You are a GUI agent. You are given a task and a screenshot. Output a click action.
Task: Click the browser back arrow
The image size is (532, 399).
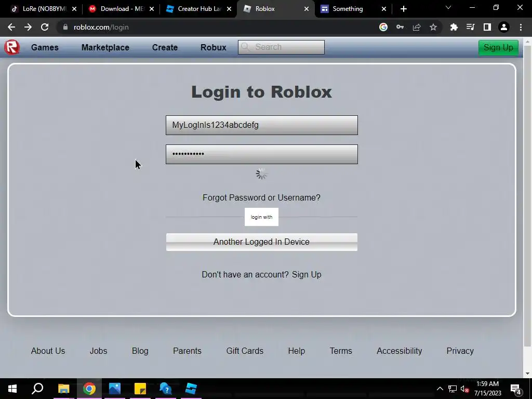point(11,27)
